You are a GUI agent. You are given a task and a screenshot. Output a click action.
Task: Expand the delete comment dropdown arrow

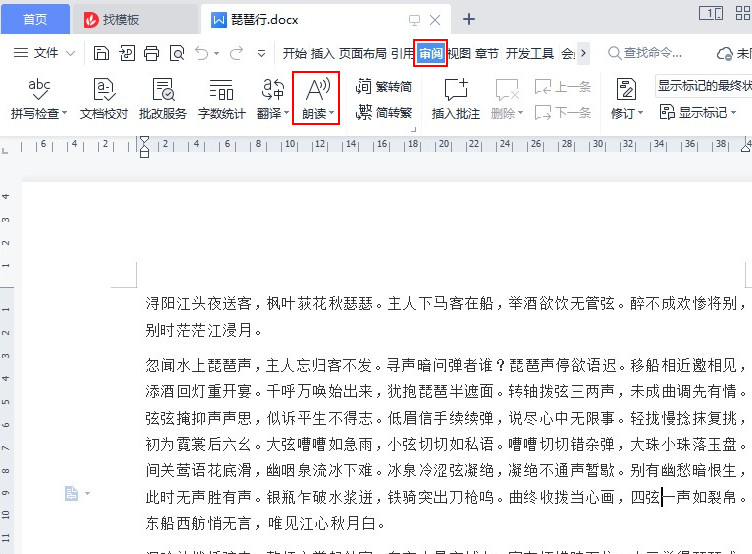pyautogui.click(x=520, y=113)
